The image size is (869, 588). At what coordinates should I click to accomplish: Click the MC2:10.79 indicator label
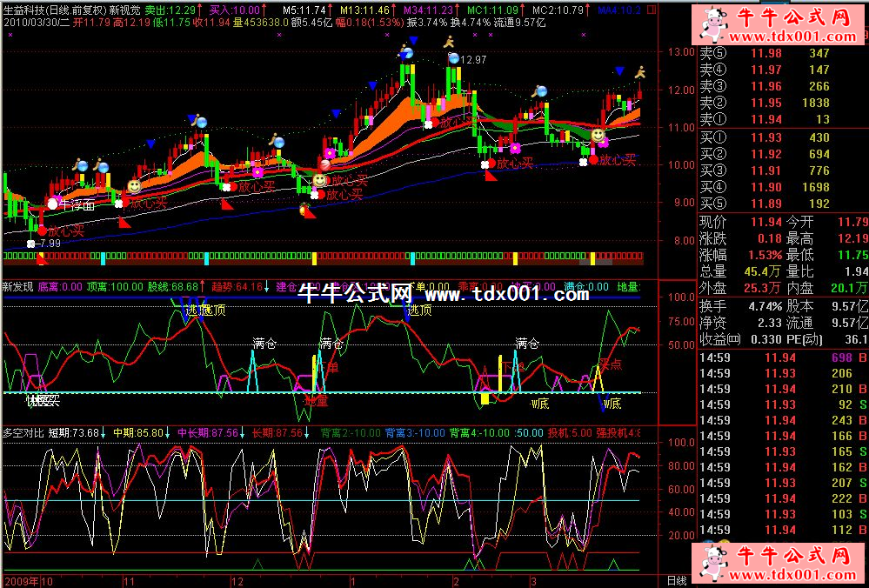(558, 10)
